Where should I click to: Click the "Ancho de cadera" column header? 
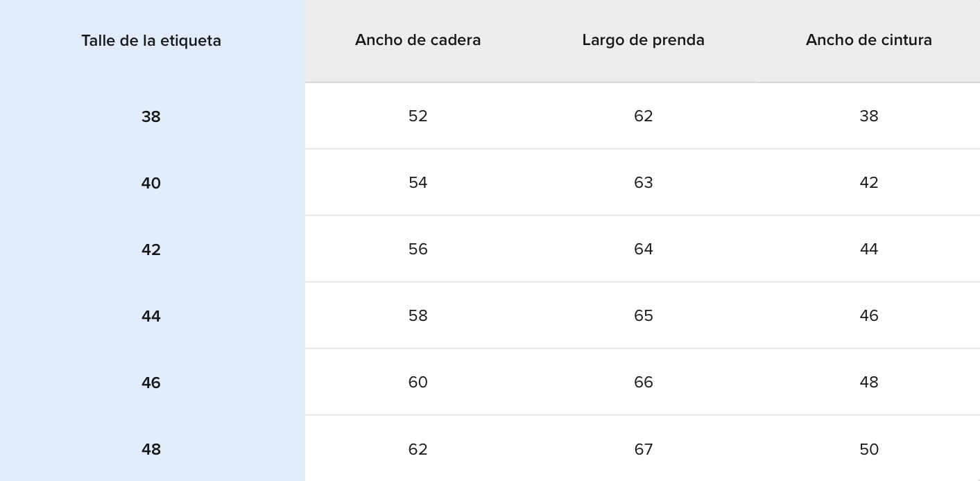pos(418,40)
